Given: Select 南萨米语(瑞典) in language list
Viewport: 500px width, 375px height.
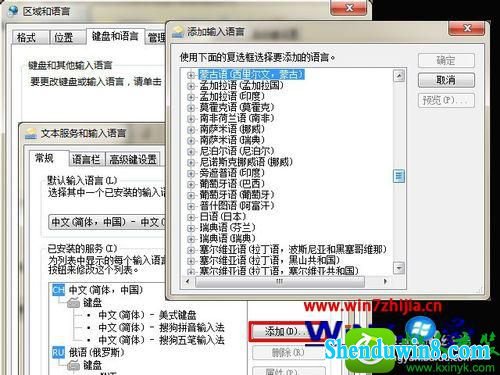Looking at the screenshot, I should (x=232, y=140).
